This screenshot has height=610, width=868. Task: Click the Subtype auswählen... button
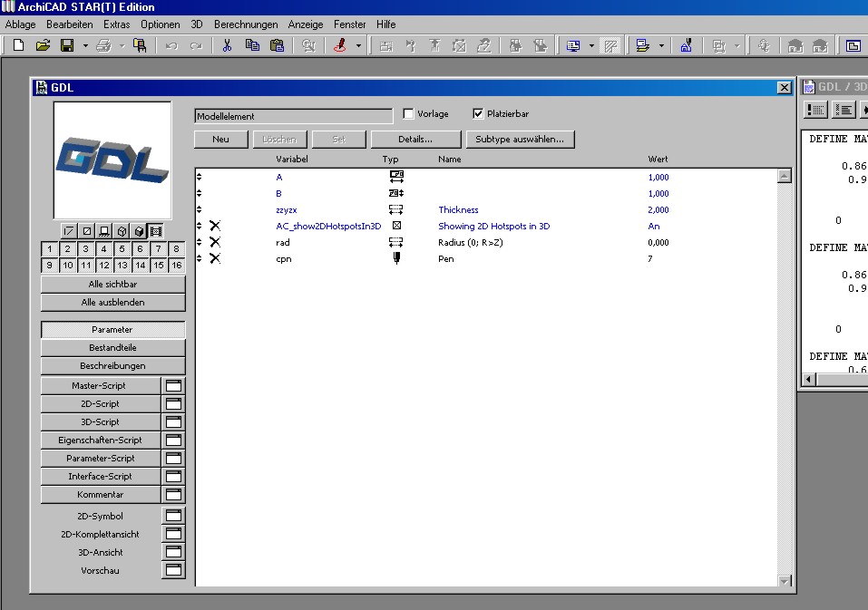click(x=520, y=139)
